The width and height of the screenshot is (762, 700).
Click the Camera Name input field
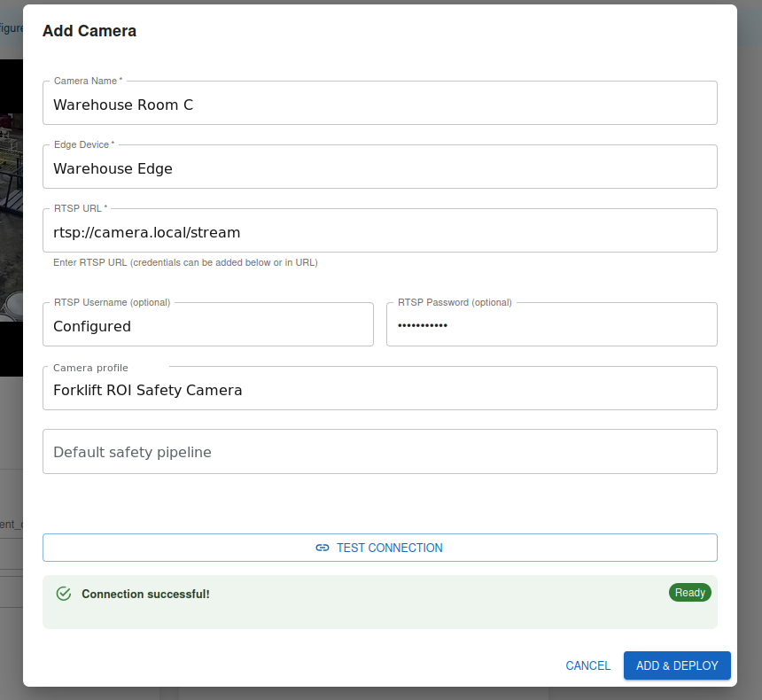[380, 103]
